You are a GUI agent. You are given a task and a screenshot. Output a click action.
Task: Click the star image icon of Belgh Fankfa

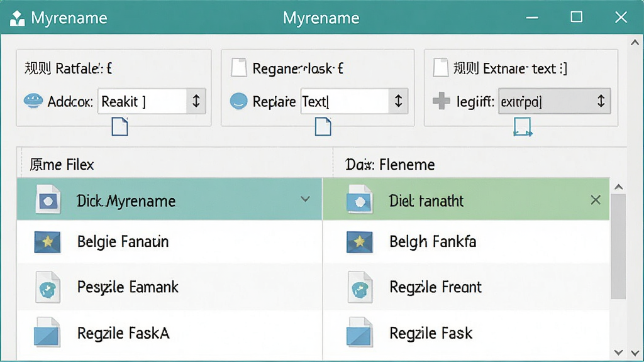click(360, 242)
